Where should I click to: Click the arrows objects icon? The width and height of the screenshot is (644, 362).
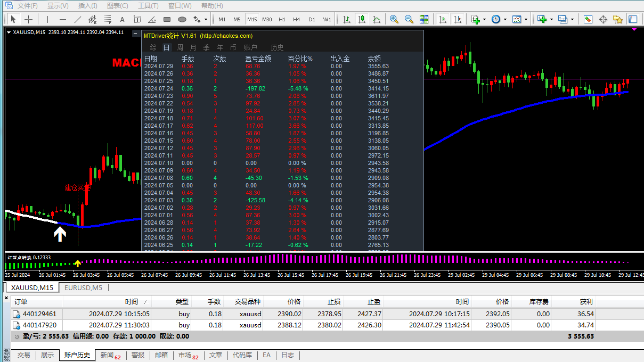197,19
